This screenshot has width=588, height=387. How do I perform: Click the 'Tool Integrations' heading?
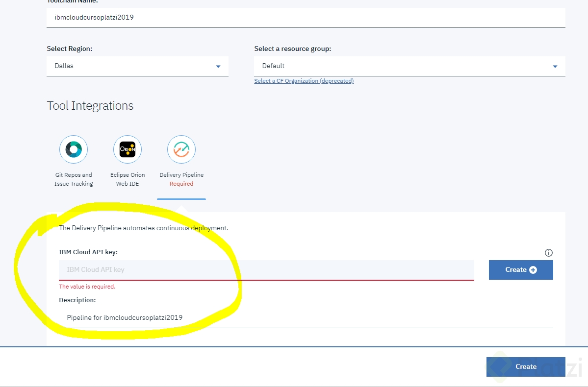(90, 106)
